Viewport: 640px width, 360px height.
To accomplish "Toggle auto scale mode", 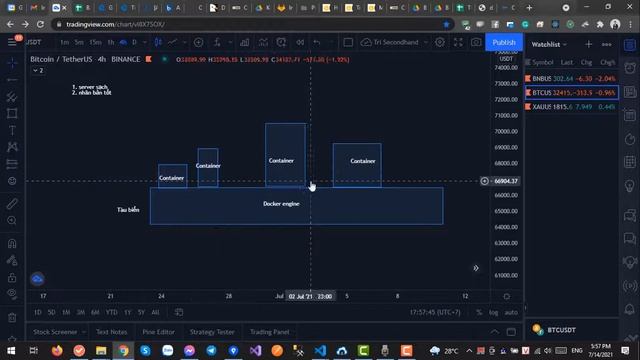I will click(x=511, y=312).
